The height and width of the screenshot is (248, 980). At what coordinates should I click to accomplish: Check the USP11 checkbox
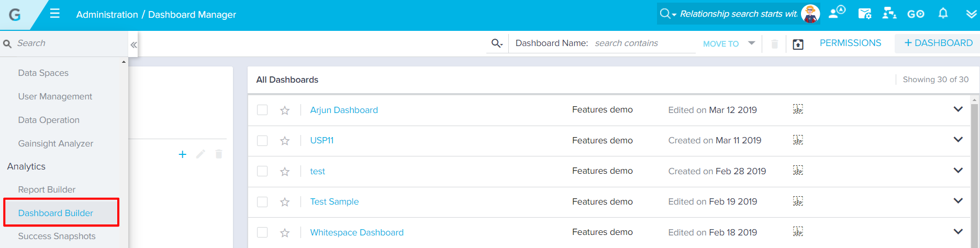click(262, 141)
